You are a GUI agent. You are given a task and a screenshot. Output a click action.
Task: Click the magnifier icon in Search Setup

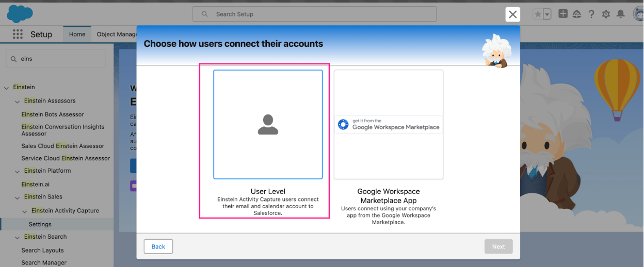tap(205, 14)
